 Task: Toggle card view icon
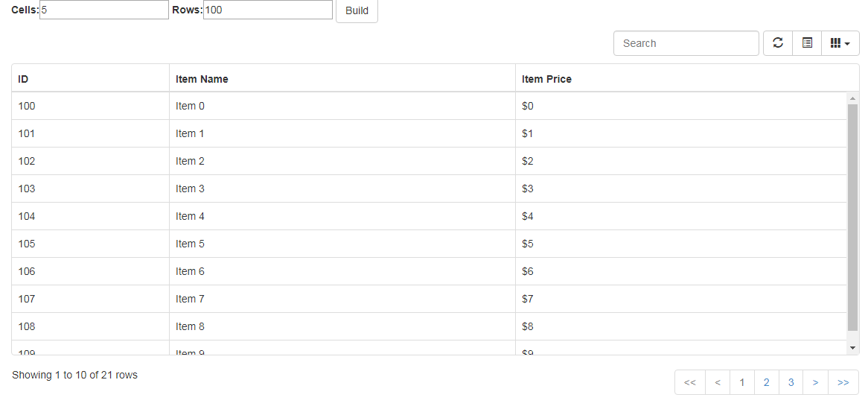tap(807, 43)
